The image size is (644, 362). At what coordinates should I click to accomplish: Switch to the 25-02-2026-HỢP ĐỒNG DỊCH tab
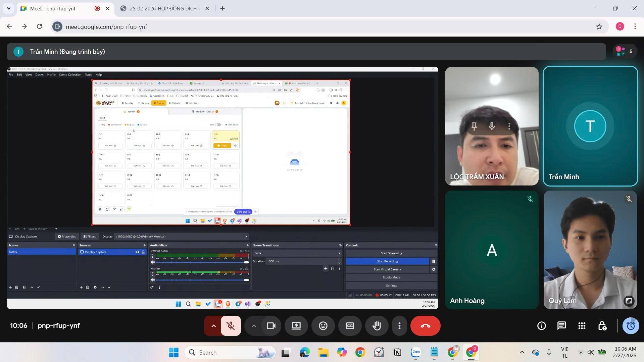(163, 8)
